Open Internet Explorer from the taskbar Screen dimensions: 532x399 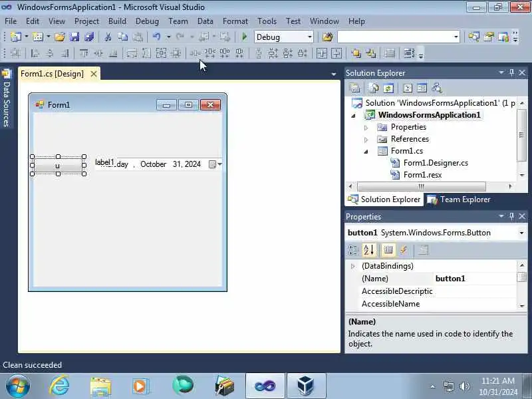[x=59, y=386]
